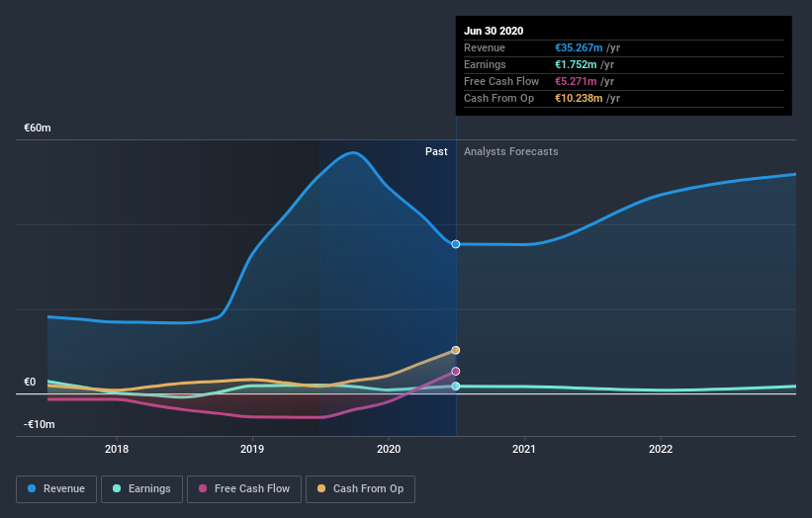The height and width of the screenshot is (518, 812).
Task: Toggle the Revenue legend button
Action: [56, 489]
